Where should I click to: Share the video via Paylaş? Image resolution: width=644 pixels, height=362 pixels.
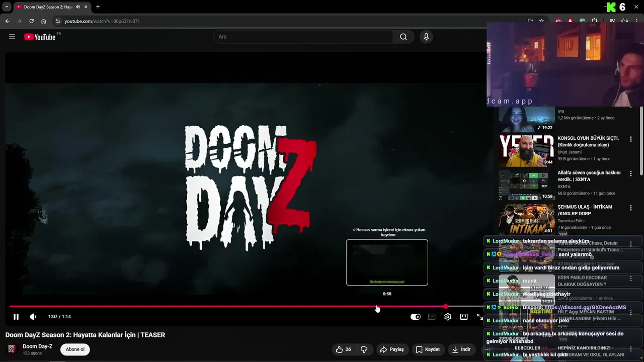pos(392,349)
